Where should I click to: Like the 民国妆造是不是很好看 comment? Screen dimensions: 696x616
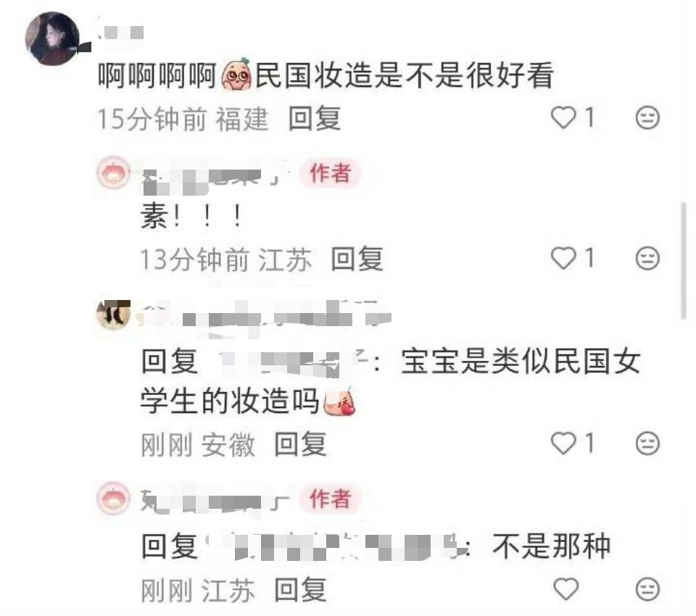click(564, 118)
